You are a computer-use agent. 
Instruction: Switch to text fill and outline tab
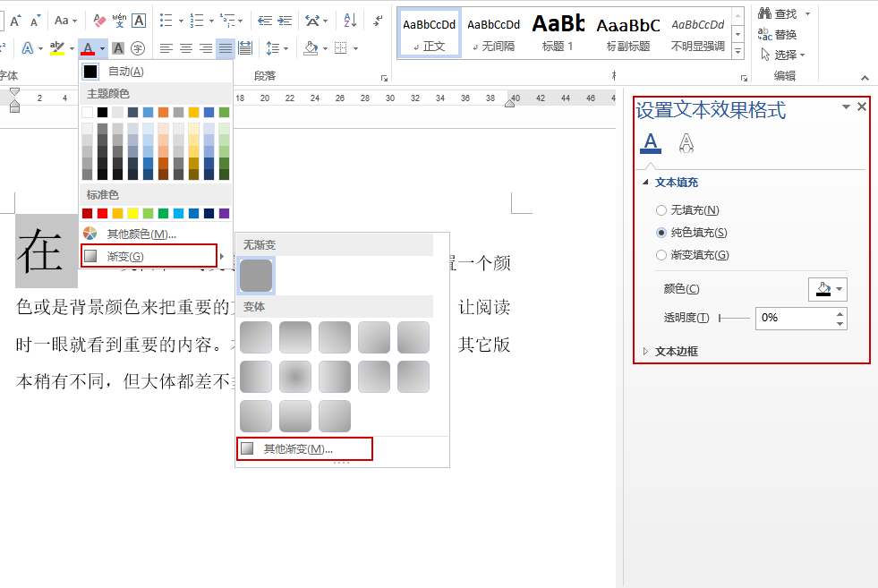pos(651,143)
